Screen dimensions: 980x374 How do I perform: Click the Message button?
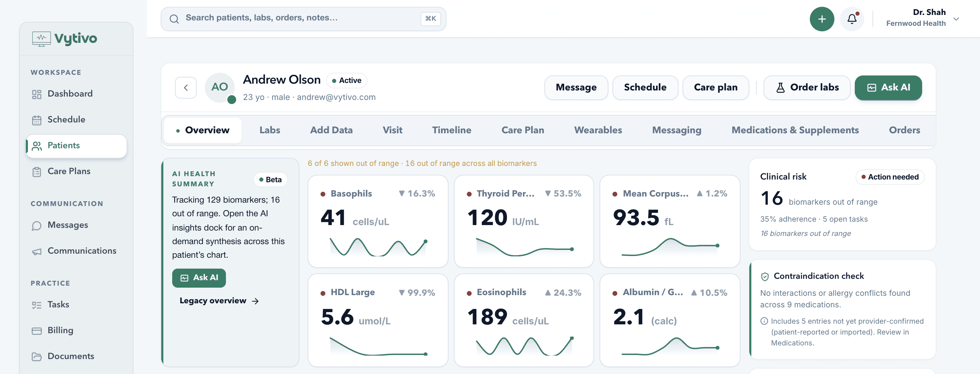click(x=576, y=88)
